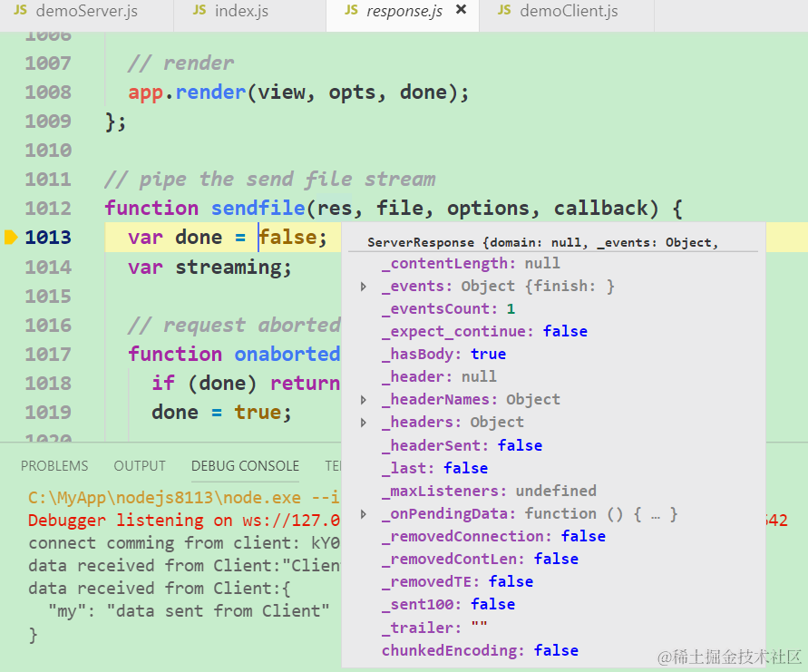Expand the _events object in hover
The image size is (808, 672).
coord(364,287)
